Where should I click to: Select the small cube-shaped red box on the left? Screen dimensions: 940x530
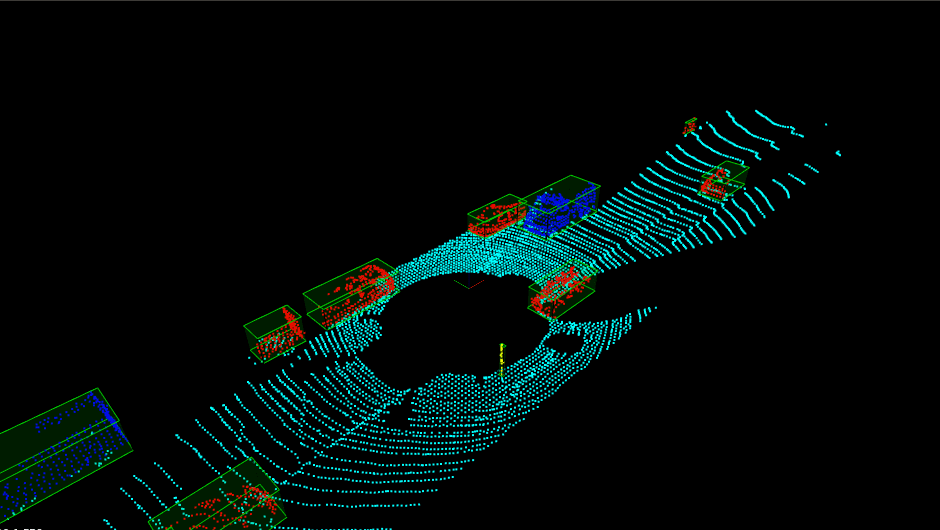tap(274, 333)
